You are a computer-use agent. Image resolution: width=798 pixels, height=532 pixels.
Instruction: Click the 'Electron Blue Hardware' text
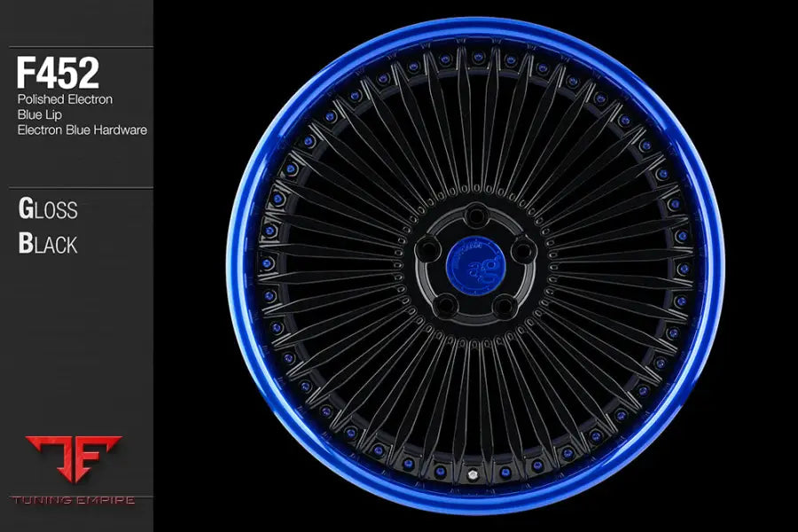(x=82, y=130)
